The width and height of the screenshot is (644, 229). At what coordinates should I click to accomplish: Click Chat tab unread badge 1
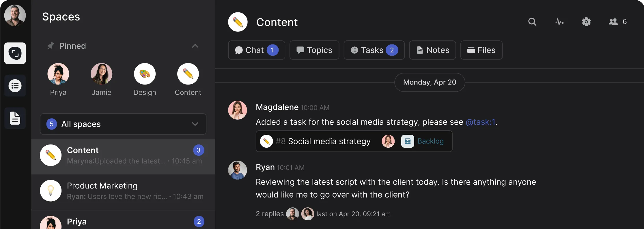point(272,50)
